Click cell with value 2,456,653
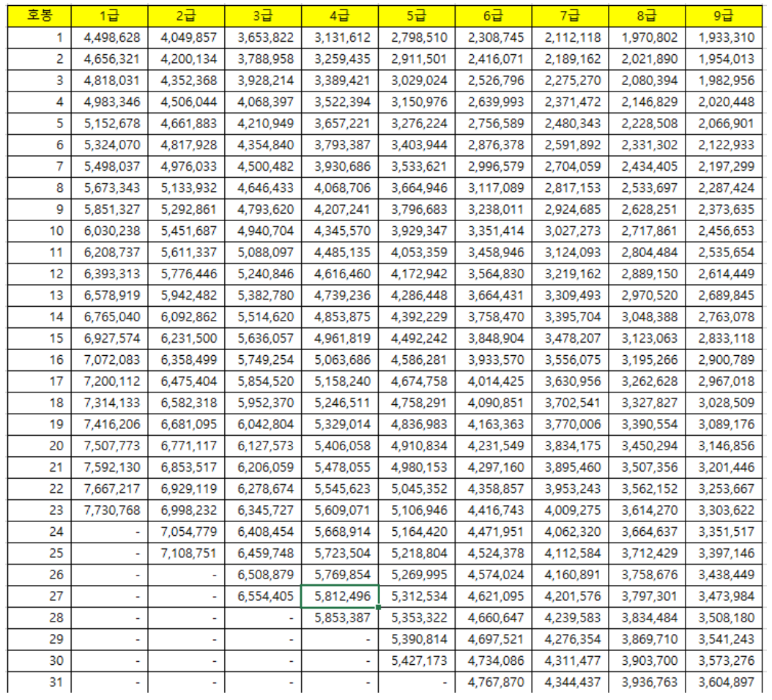Image resolution: width=772 pixels, height=700 pixels. click(x=724, y=231)
